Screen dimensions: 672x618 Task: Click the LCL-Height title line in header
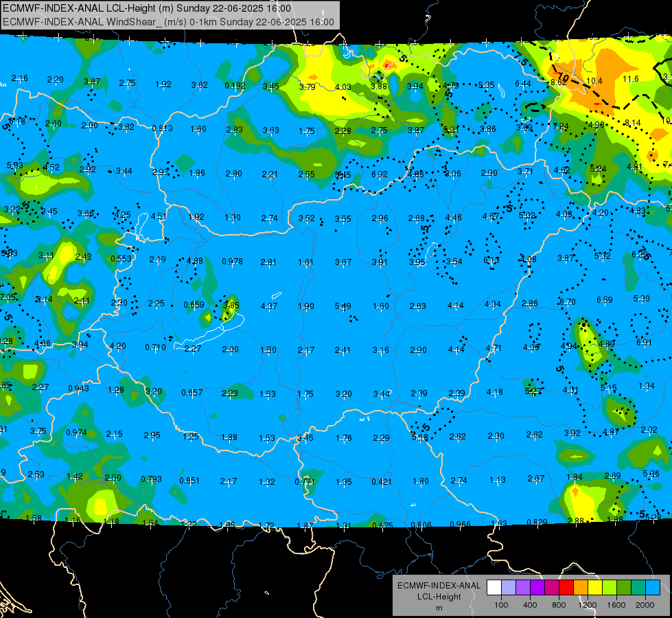tap(147, 8)
